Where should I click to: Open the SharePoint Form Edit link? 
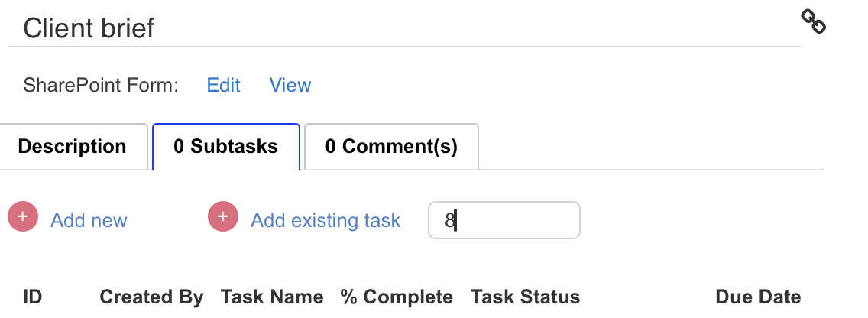pyautogui.click(x=223, y=85)
